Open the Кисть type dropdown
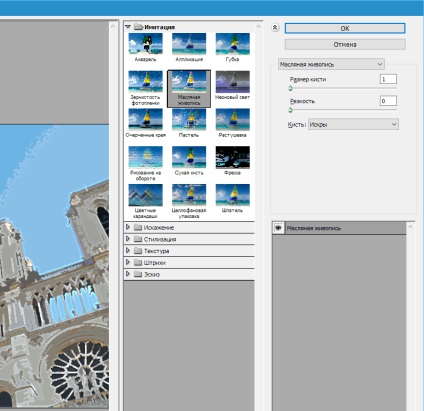This screenshot has height=411, width=424. (x=353, y=124)
